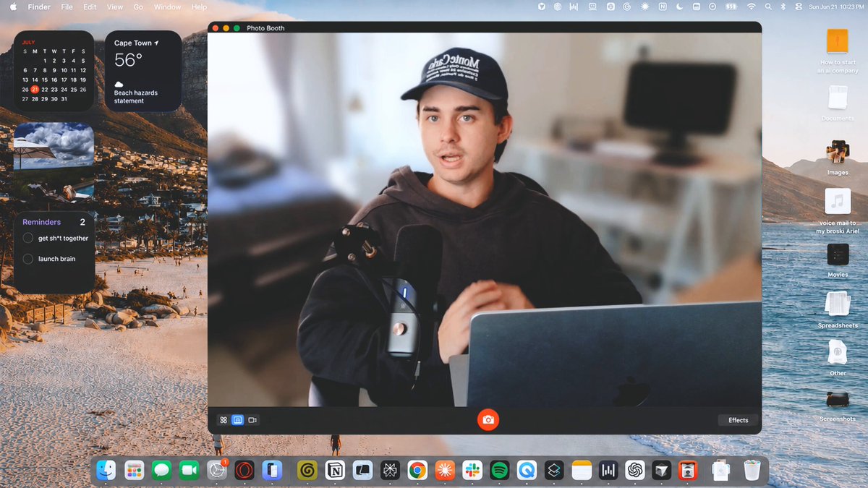This screenshot has height=488, width=868.
Task: Switch to movie clip recording mode
Action: (252, 420)
